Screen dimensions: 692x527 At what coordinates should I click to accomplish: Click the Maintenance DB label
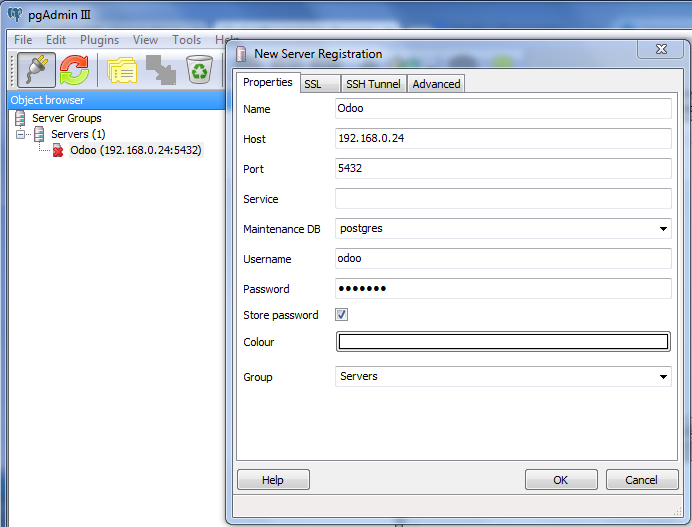pos(282,229)
